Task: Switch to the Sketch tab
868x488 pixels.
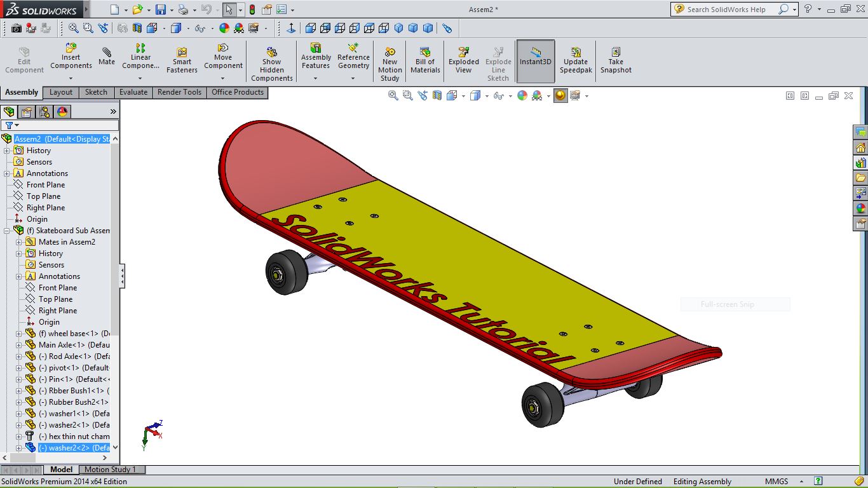Action: click(96, 92)
